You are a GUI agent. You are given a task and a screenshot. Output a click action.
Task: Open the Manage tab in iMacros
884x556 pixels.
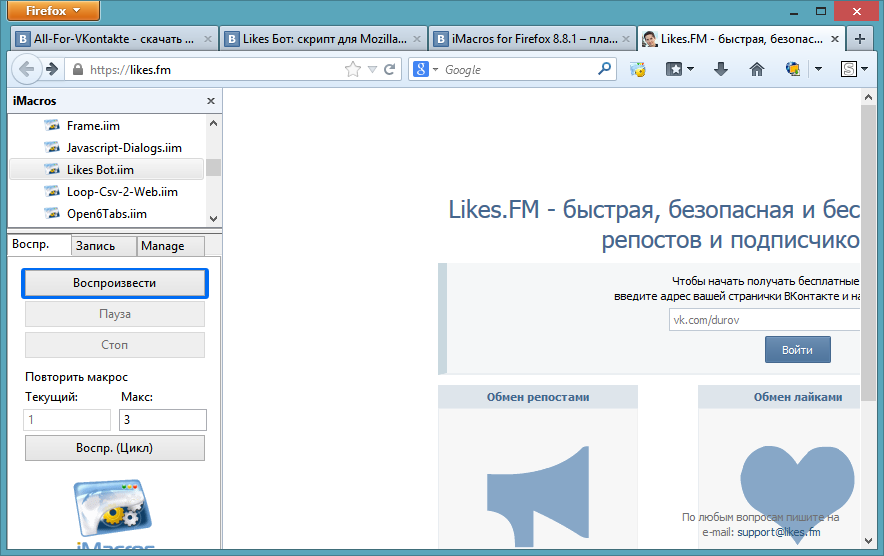[170, 246]
